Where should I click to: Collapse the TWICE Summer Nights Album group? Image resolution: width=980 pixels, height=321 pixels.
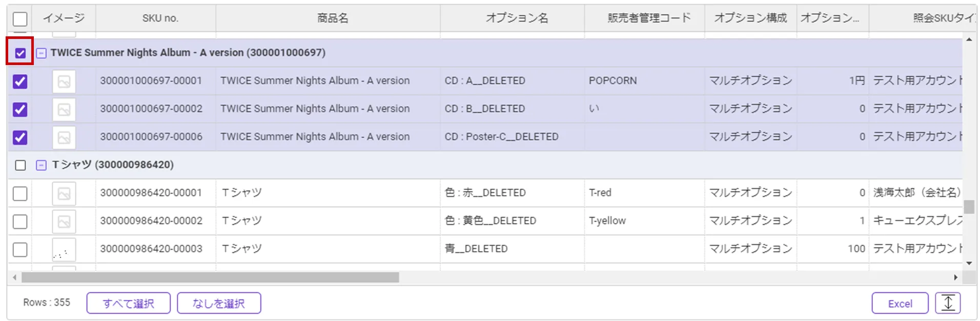[42, 53]
